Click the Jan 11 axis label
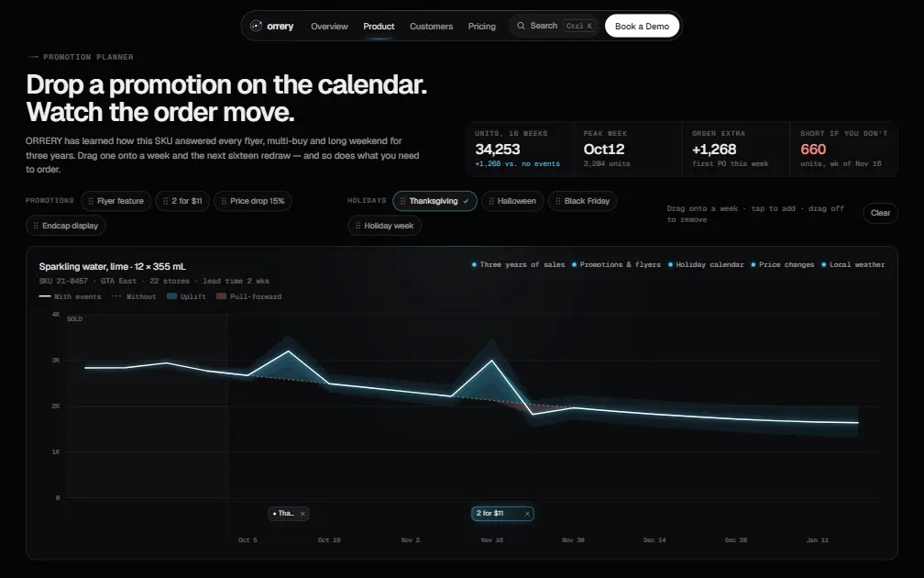 (x=818, y=540)
